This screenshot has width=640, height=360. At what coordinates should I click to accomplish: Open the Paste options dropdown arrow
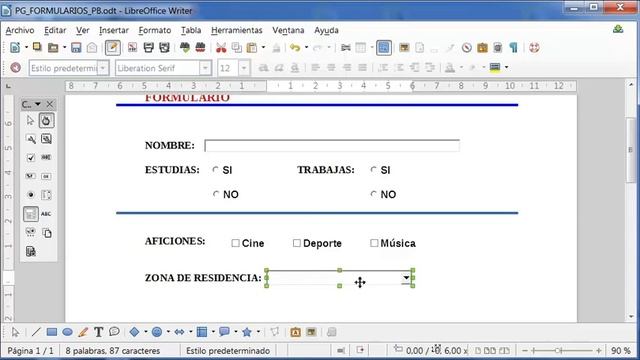(x=263, y=48)
